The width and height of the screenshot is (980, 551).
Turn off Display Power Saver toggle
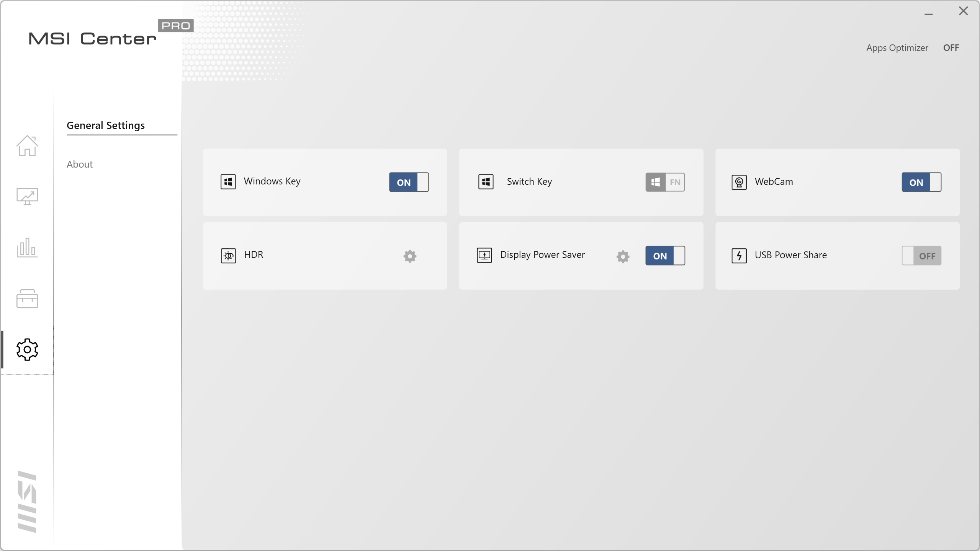(x=665, y=256)
